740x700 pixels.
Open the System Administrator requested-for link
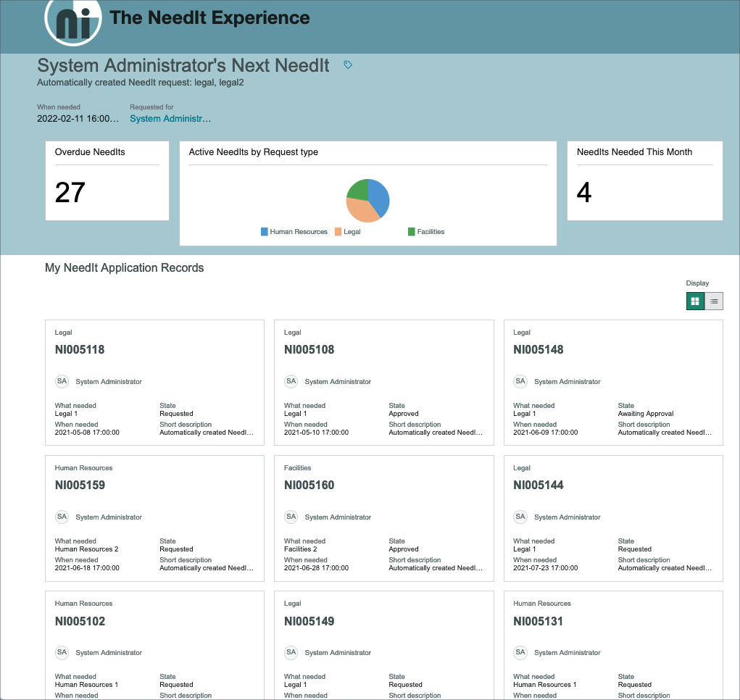click(170, 117)
